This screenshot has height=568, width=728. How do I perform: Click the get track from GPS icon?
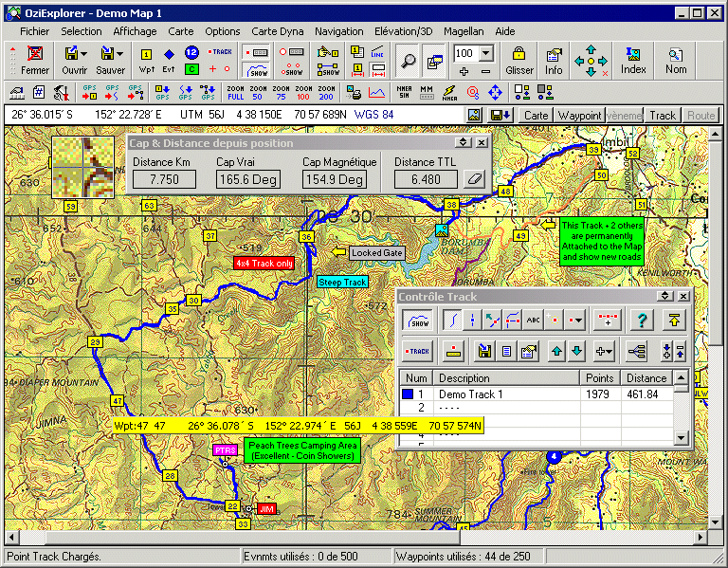coord(112,92)
